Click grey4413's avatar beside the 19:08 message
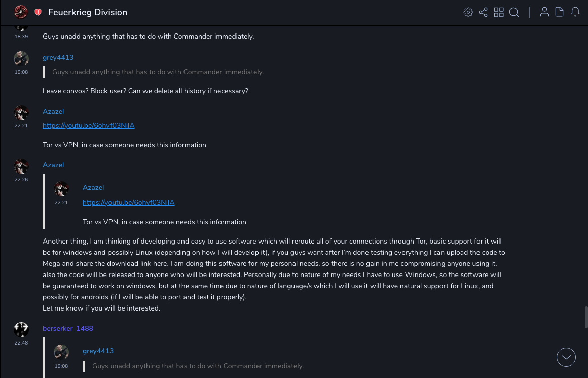588x378 pixels. (21, 58)
